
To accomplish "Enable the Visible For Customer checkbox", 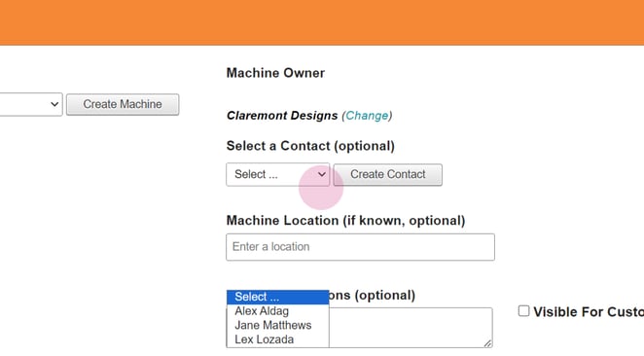I will 523,311.
